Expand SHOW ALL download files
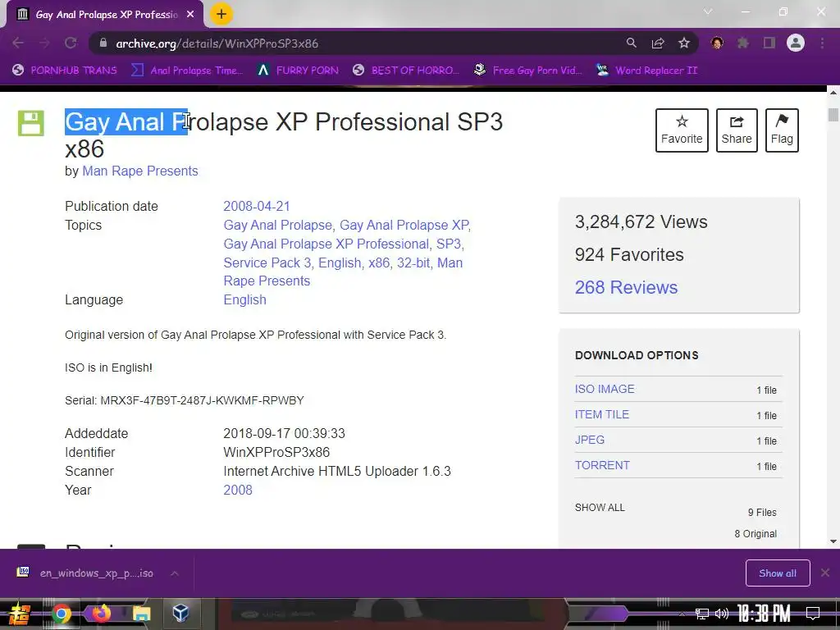The height and width of the screenshot is (630, 840). click(x=600, y=507)
